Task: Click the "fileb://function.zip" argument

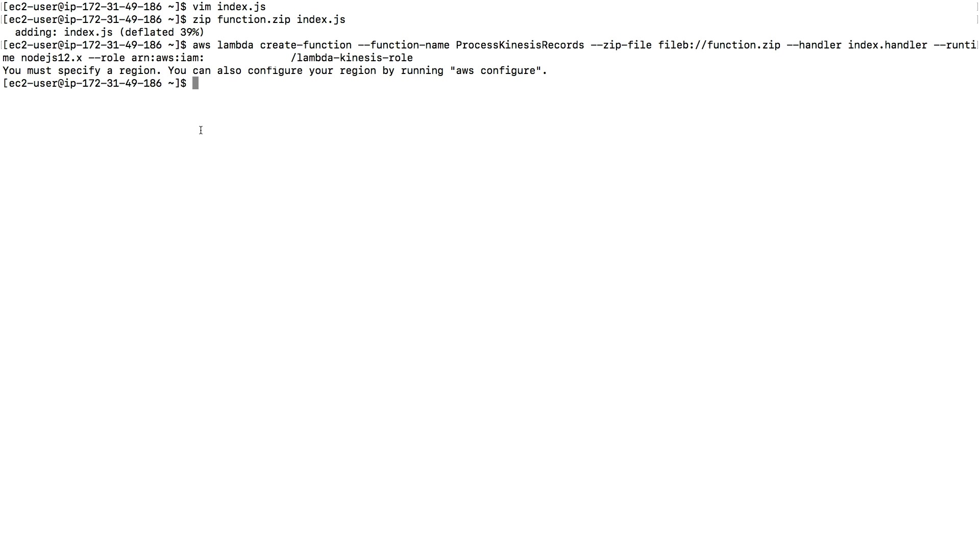Action: 719,45
